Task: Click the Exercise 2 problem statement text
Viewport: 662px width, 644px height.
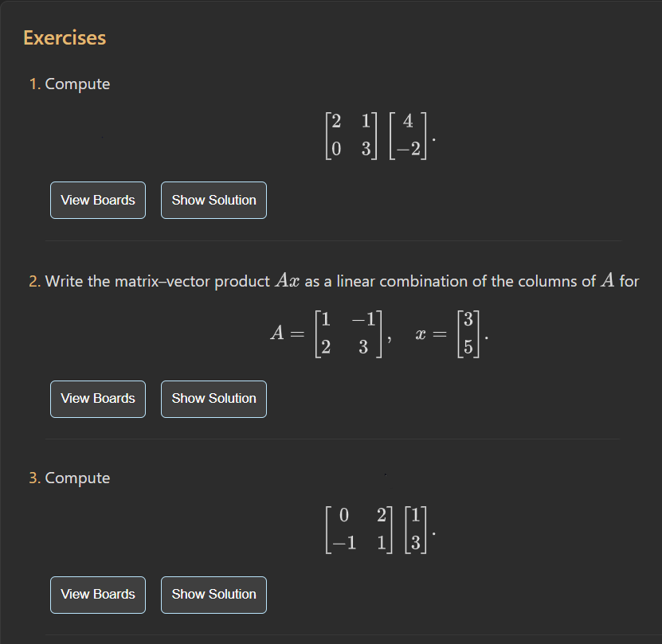Action: point(335,281)
